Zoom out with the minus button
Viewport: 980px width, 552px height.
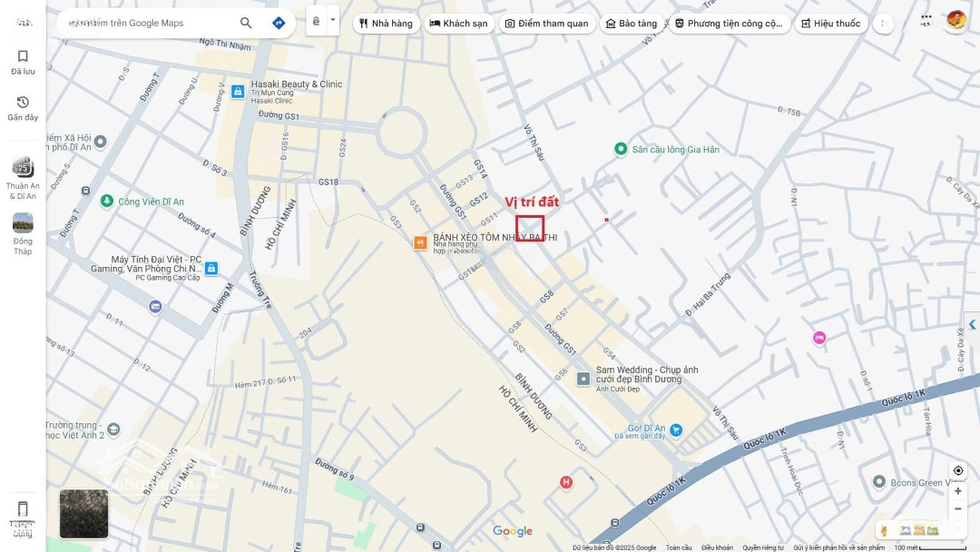click(x=957, y=508)
